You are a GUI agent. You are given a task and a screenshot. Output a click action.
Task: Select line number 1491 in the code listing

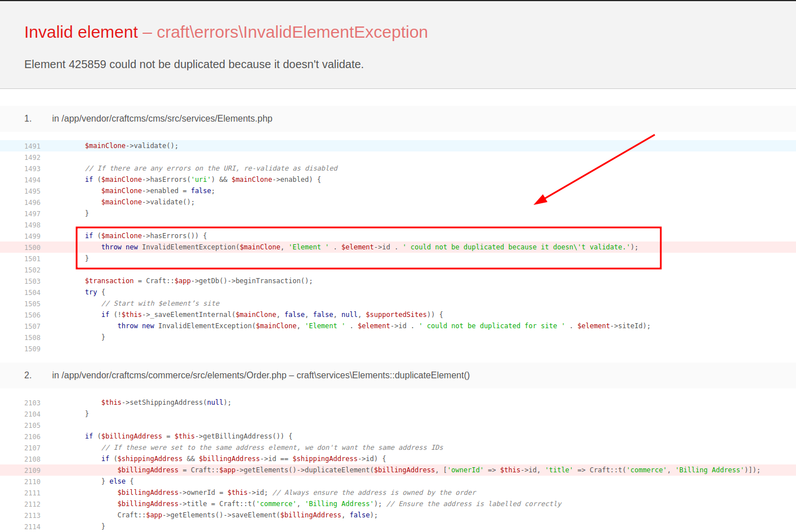[x=33, y=146]
